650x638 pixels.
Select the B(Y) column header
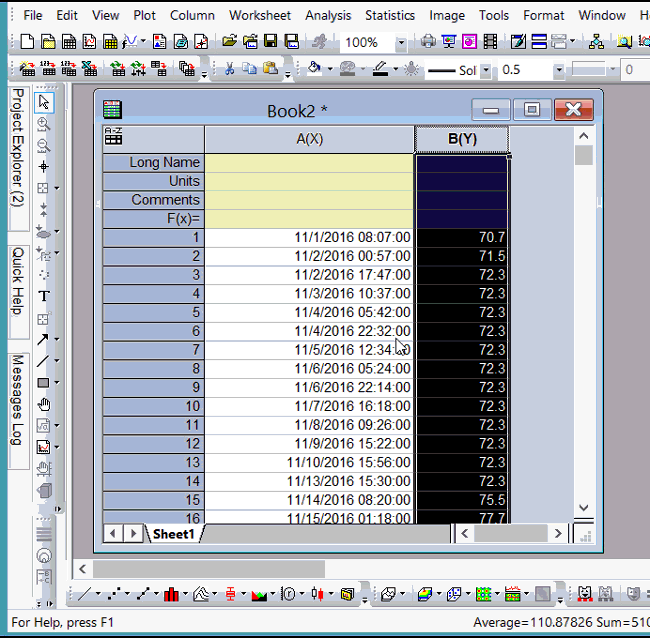click(462, 139)
